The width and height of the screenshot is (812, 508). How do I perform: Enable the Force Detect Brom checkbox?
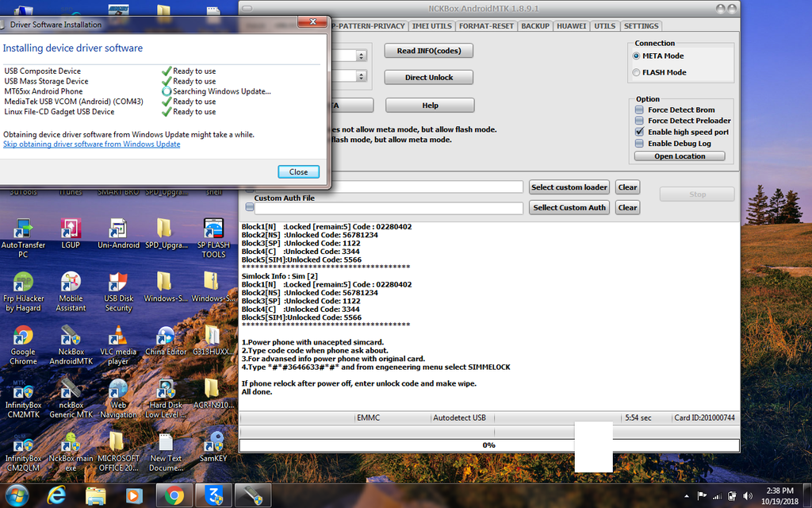click(x=640, y=110)
